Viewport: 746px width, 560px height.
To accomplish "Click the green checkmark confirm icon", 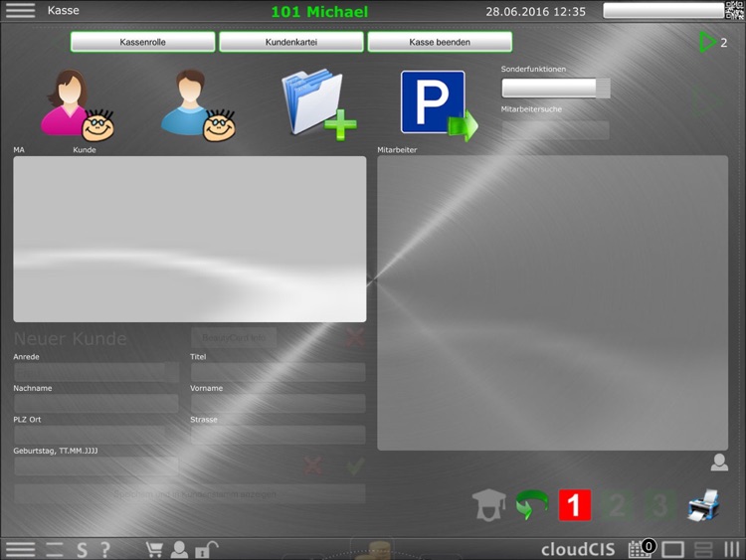I will pyautogui.click(x=355, y=466).
